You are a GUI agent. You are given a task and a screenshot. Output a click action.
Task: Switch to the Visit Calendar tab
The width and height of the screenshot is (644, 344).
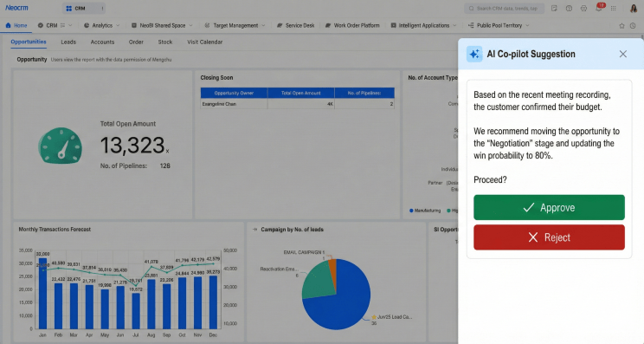coord(204,42)
